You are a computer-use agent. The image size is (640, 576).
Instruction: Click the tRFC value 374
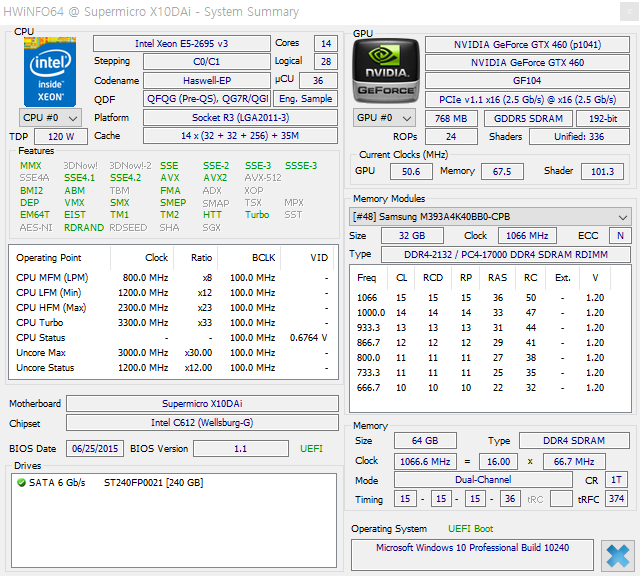(616, 498)
